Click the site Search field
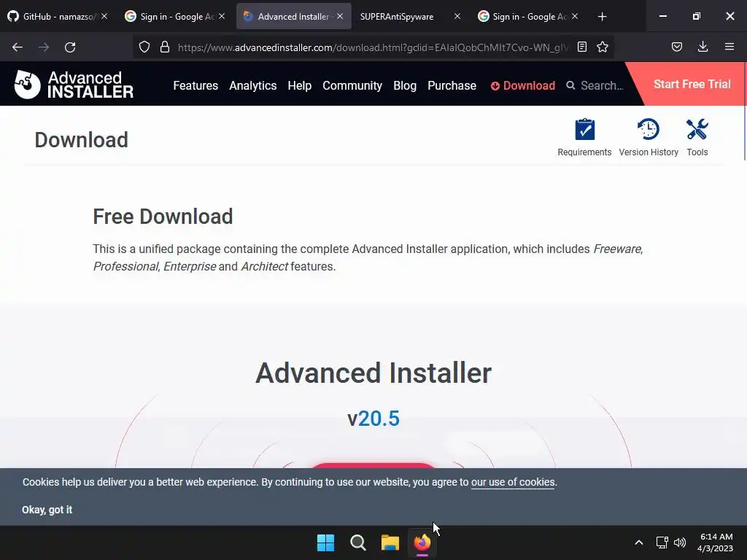Screen dimensions: 747x560 tap(602, 86)
